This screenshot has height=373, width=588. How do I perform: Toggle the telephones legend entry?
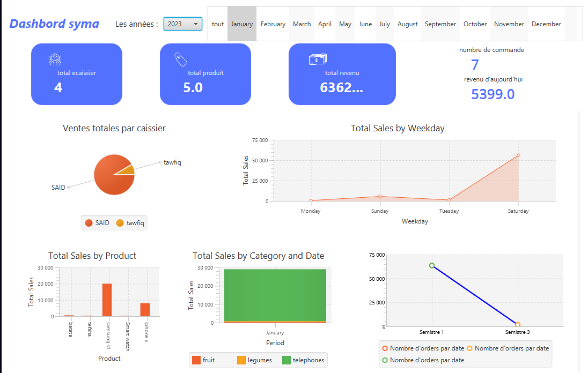coord(303,360)
